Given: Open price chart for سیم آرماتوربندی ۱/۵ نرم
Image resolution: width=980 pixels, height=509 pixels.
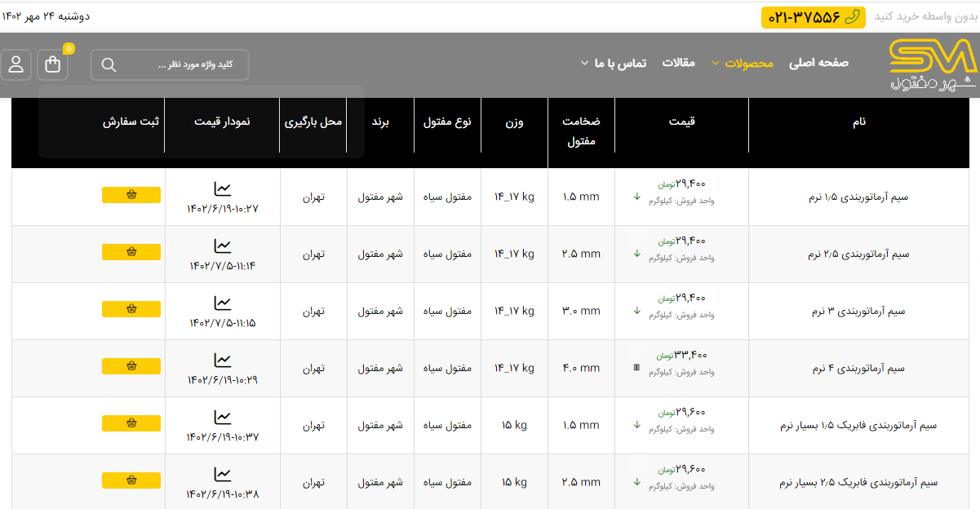Looking at the screenshot, I should tap(223, 189).
